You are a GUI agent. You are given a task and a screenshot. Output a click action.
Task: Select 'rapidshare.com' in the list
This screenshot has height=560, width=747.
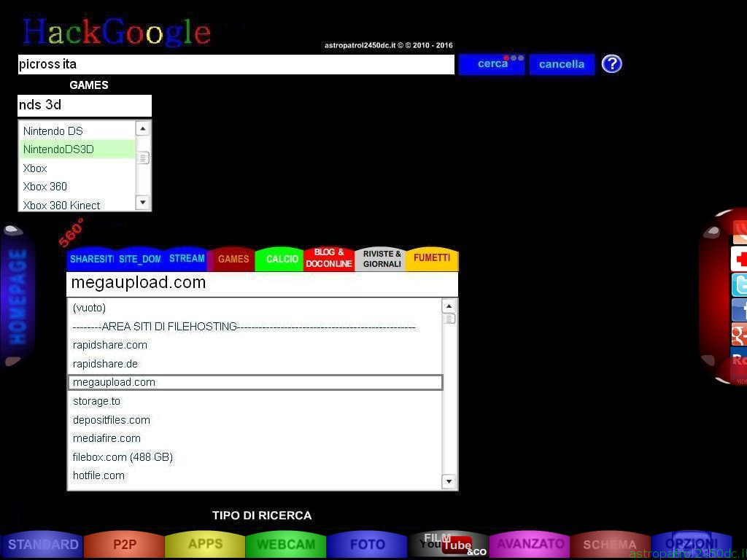pyautogui.click(x=255, y=345)
